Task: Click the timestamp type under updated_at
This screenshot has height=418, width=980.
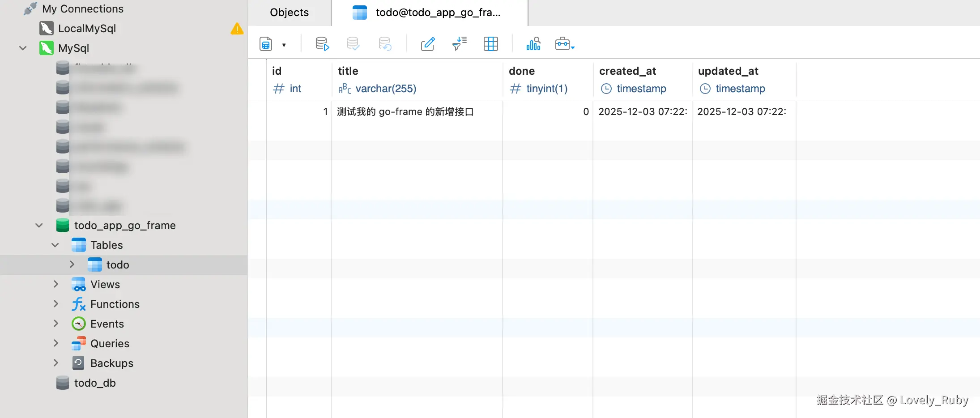Action: coord(740,89)
